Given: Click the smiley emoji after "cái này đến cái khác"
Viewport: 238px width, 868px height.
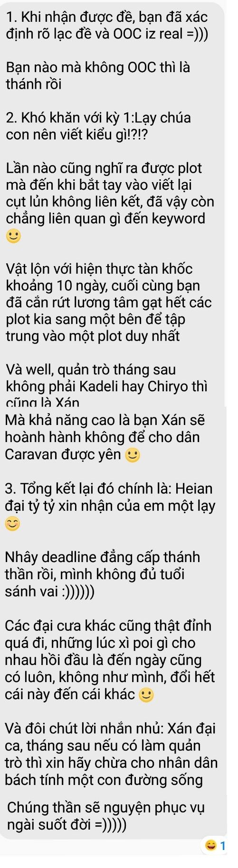Looking at the screenshot, I should pos(146,695).
